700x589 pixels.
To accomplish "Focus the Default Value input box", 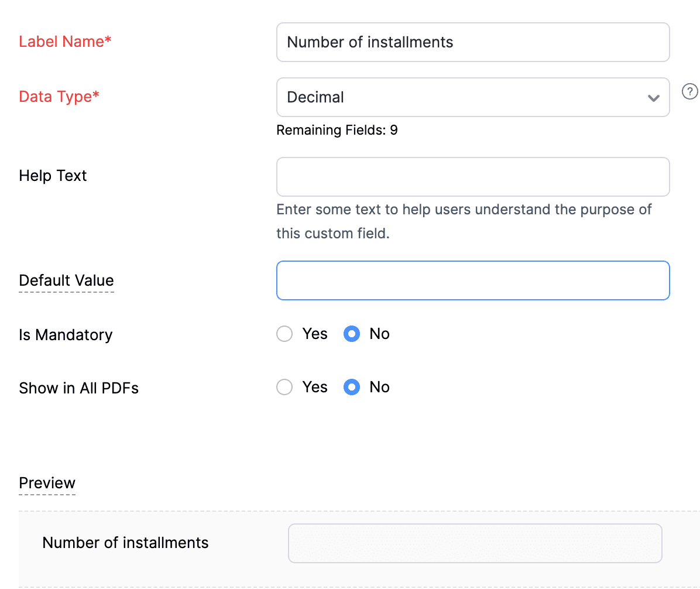I will (x=473, y=280).
